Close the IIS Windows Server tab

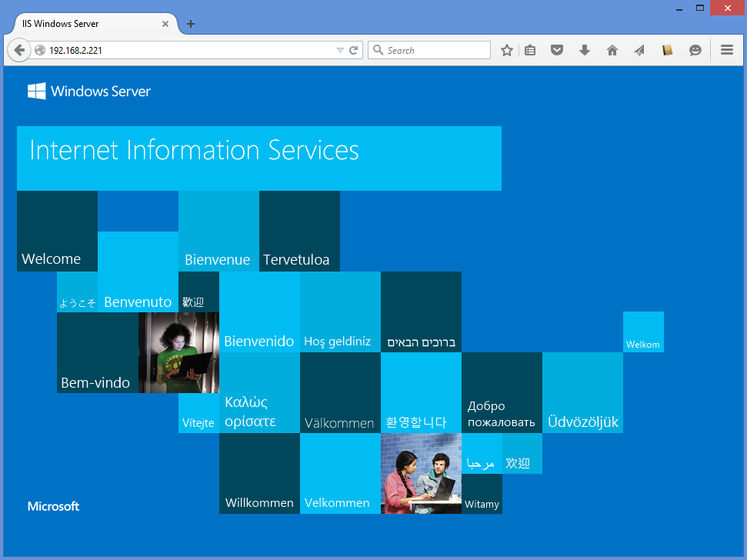165,24
